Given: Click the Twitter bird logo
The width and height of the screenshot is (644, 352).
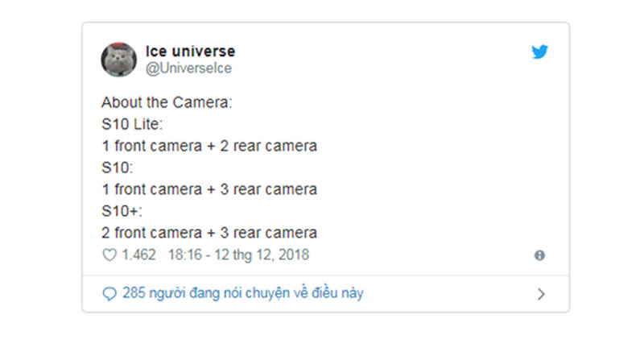Looking at the screenshot, I should click(539, 52).
